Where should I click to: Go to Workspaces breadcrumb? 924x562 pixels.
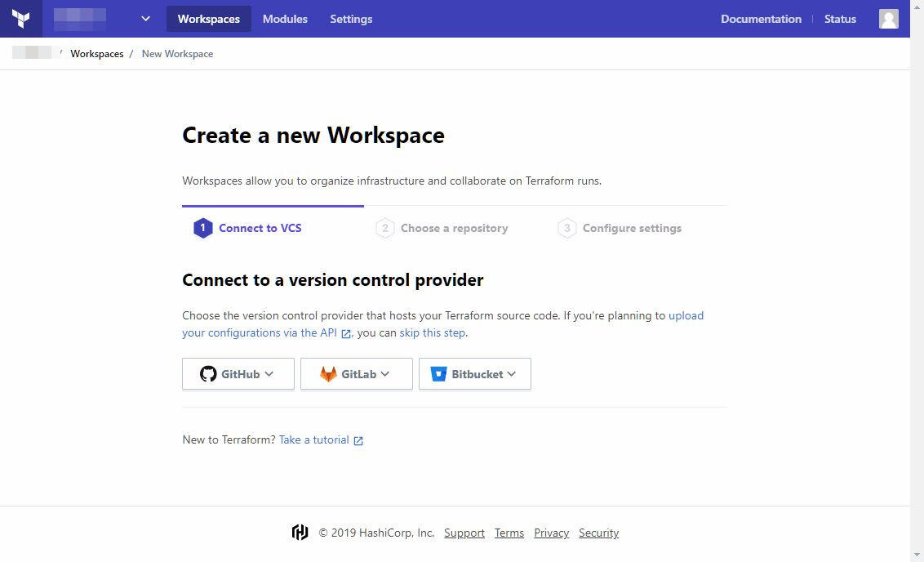(96, 54)
